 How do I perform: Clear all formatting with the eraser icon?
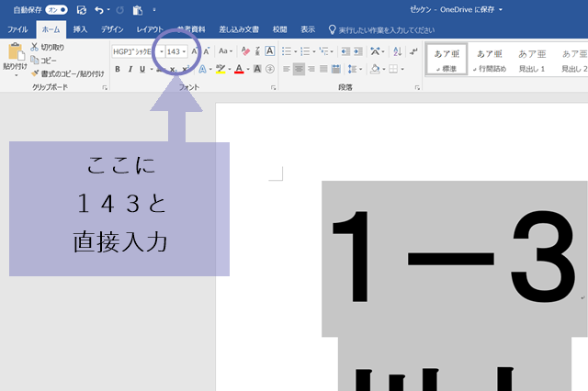[x=245, y=50]
